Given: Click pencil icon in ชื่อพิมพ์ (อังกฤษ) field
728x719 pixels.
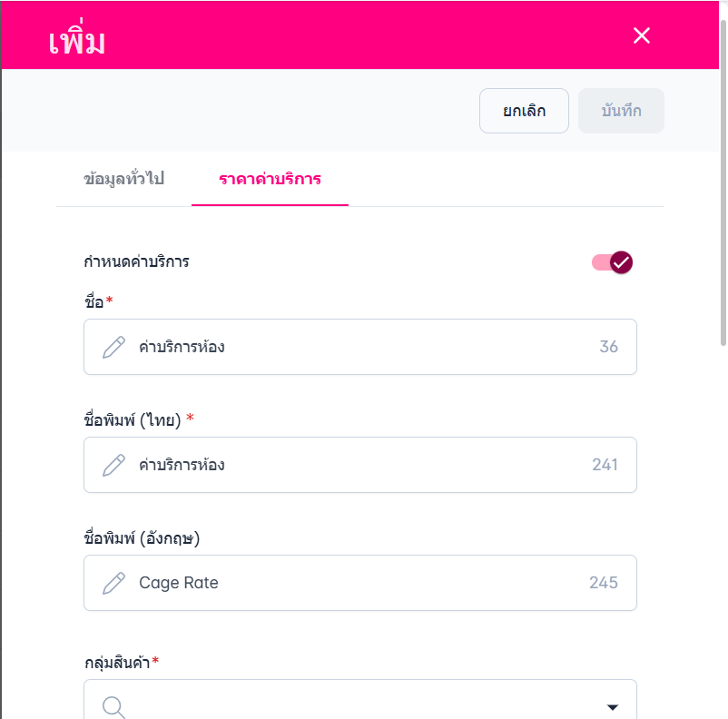Looking at the screenshot, I should [113, 583].
